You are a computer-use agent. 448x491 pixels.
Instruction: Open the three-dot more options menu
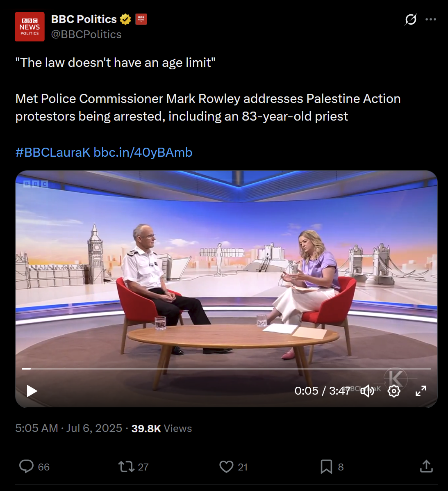tap(431, 19)
